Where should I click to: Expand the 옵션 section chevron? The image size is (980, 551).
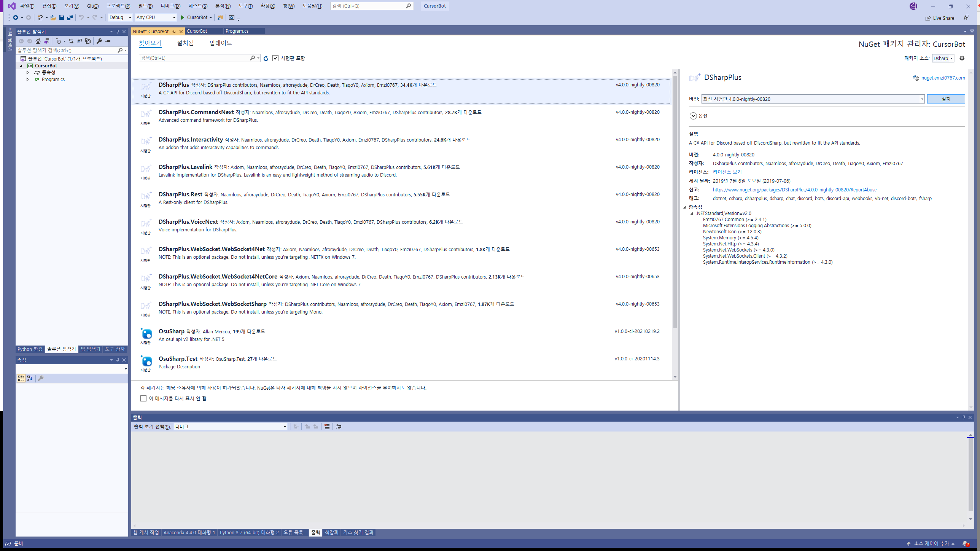pyautogui.click(x=693, y=116)
